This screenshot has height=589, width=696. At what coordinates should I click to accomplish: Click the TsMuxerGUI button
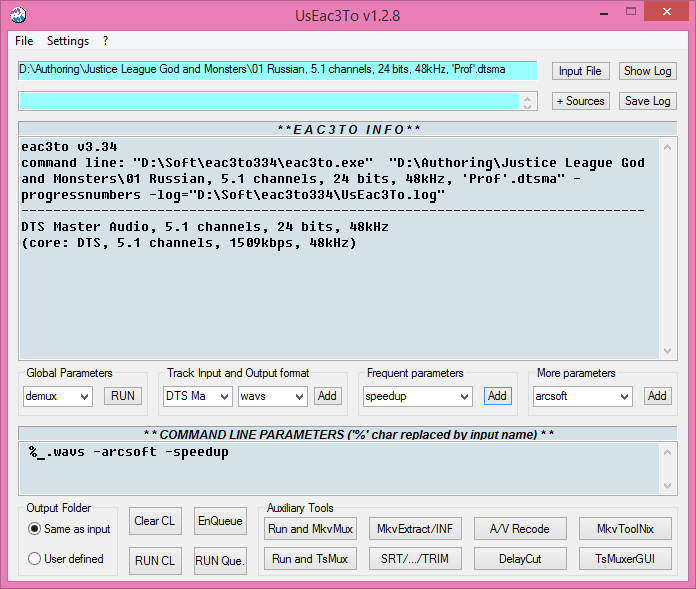625,559
